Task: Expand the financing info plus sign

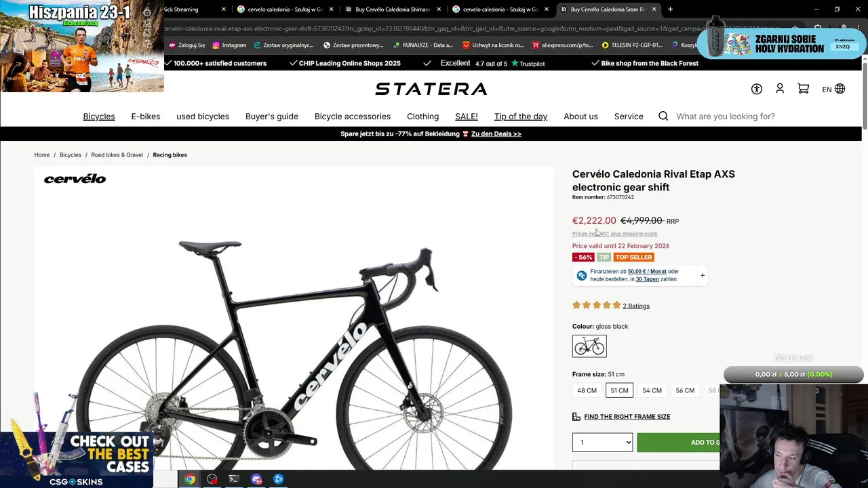Action: (x=703, y=275)
